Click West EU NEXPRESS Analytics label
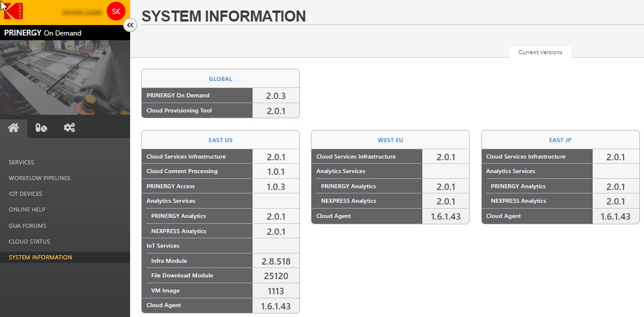The width and height of the screenshot is (644, 317). point(348,201)
